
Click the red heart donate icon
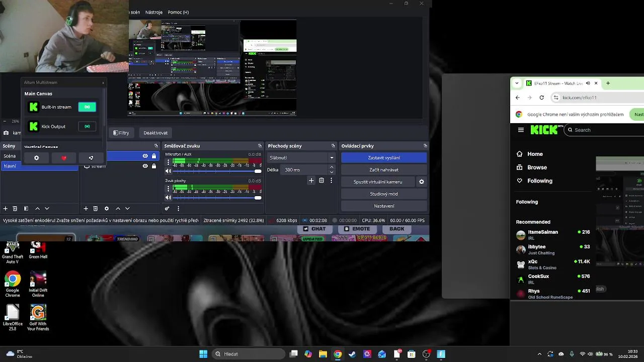(x=64, y=158)
